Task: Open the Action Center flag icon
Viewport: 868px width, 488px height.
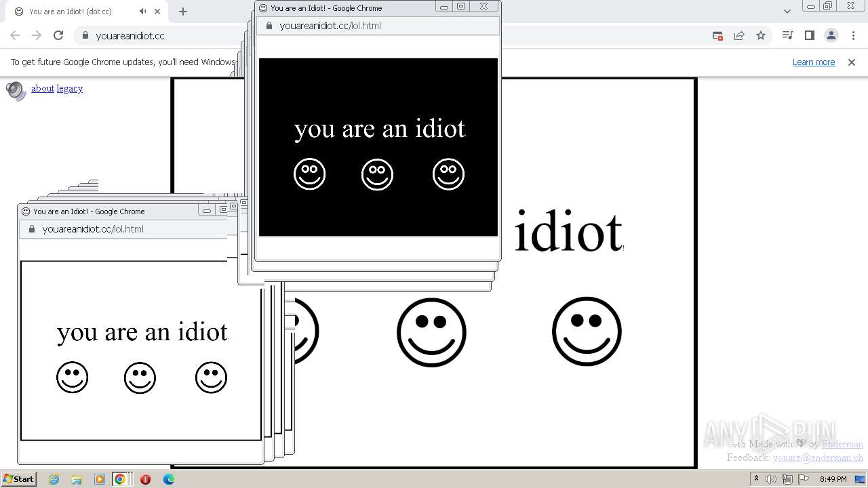Action: [804, 479]
